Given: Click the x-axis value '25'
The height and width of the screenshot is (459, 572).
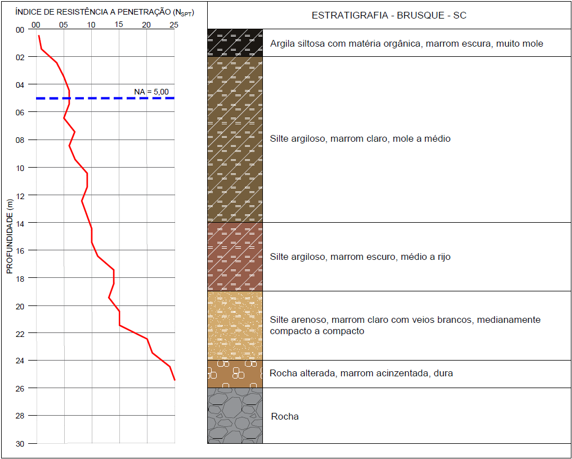Looking at the screenshot, I should (x=174, y=25).
